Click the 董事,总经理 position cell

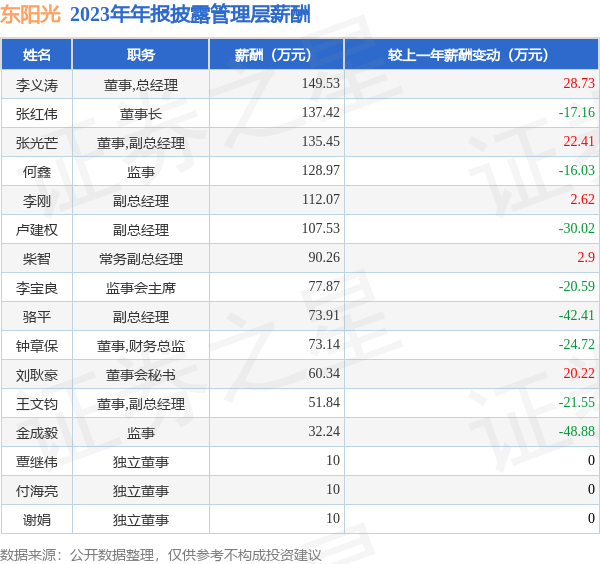pyautogui.click(x=141, y=85)
